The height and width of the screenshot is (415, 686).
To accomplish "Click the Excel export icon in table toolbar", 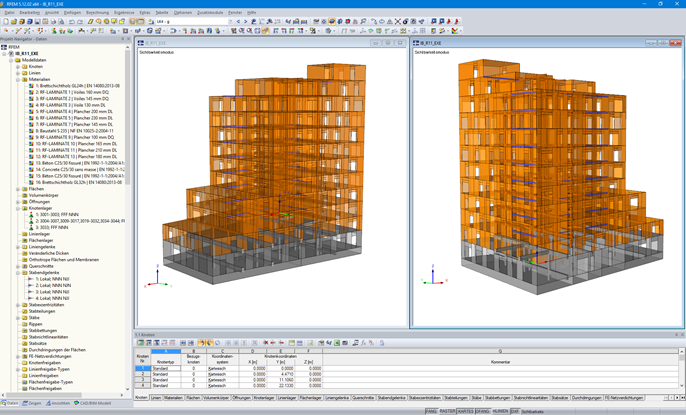I will pyautogui.click(x=337, y=343).
